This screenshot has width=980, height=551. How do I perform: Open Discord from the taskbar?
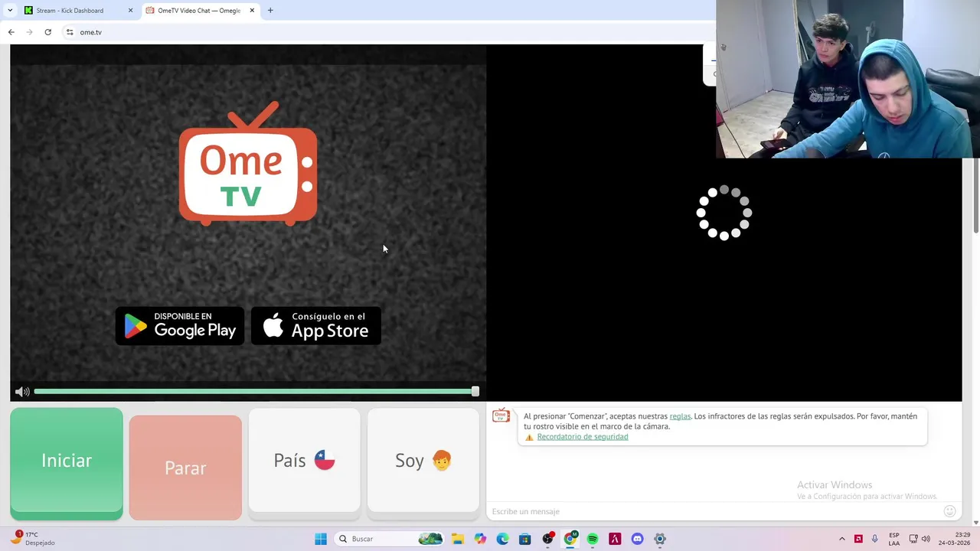pos(637,539)
